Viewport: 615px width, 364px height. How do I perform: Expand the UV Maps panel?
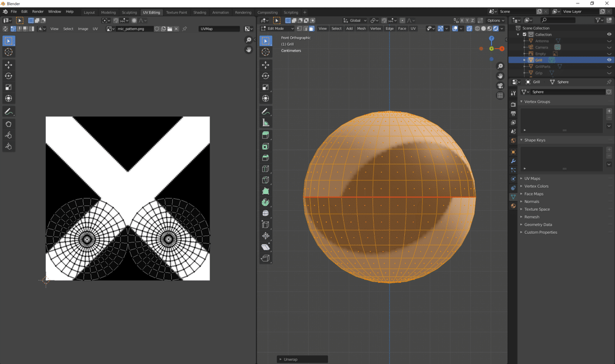click(x=532, y=179)
